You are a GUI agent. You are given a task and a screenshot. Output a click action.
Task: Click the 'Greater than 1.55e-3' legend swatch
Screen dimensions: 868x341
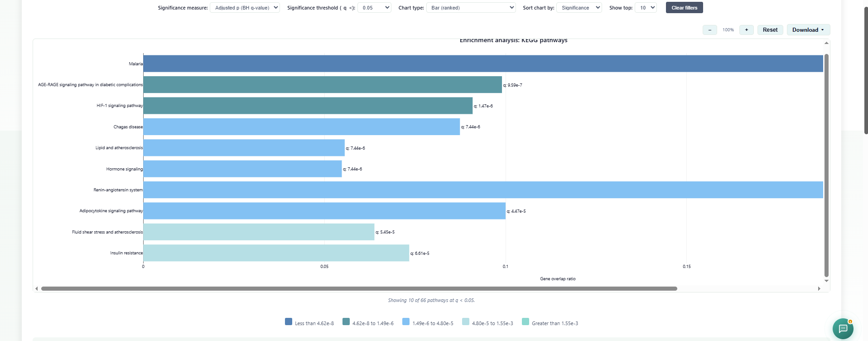click(x=526, y=322)
